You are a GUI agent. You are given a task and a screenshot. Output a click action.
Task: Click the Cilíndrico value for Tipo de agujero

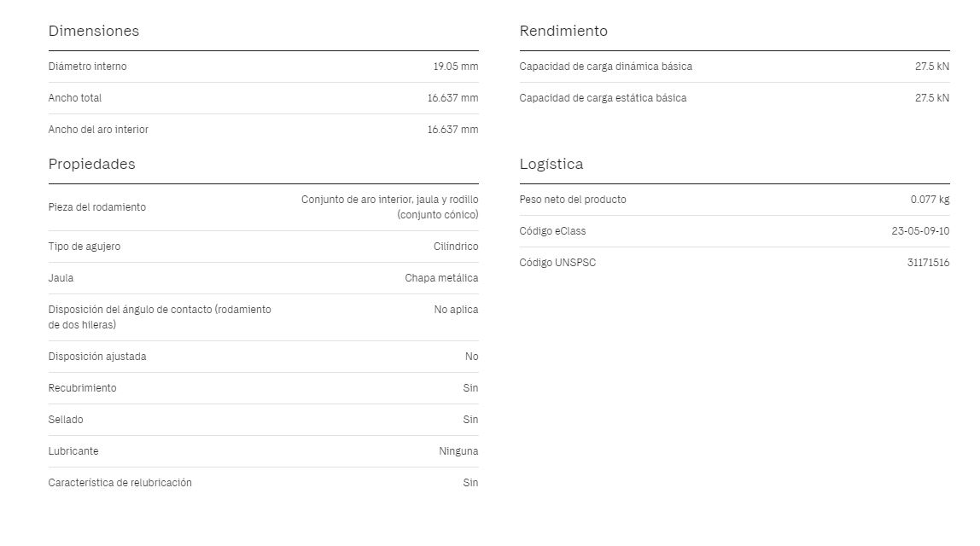coord(456,247)
